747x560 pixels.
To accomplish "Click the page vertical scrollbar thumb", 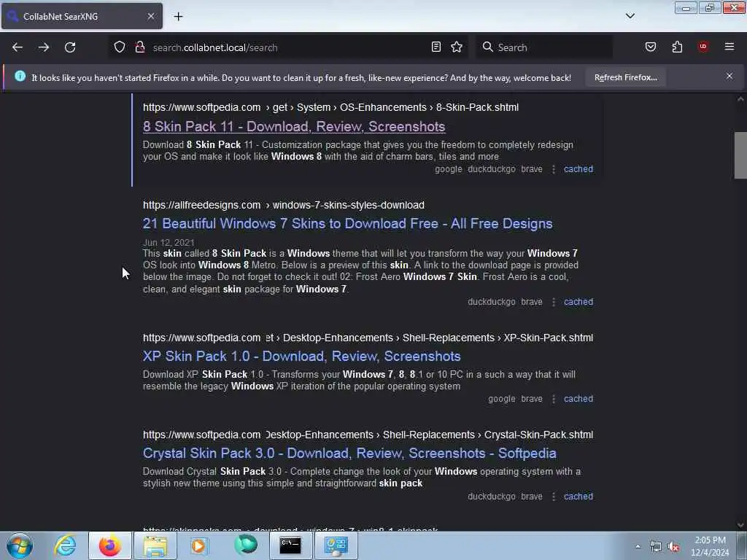I will pos(740,155).
